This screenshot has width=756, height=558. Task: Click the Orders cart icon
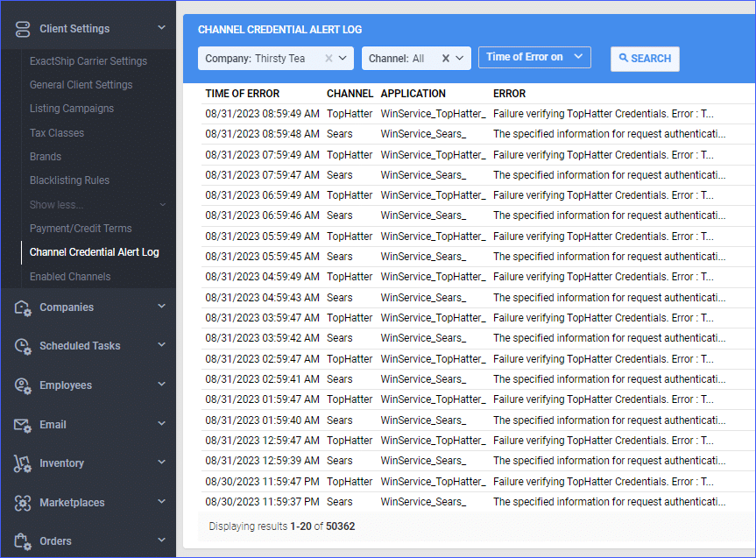tap(22, 540)
